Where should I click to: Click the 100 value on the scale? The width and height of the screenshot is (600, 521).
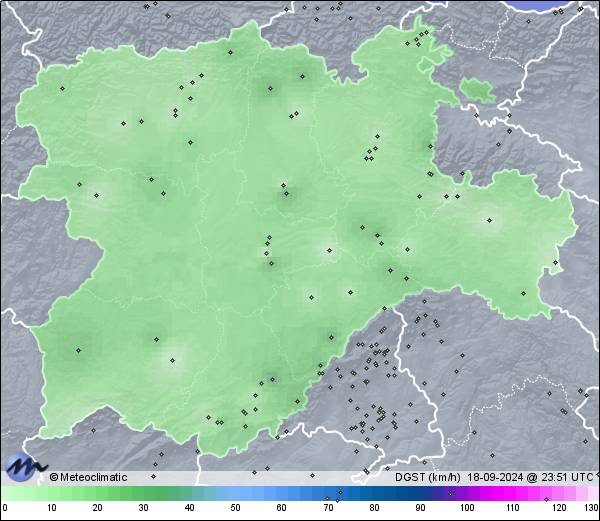click(467, 508)
